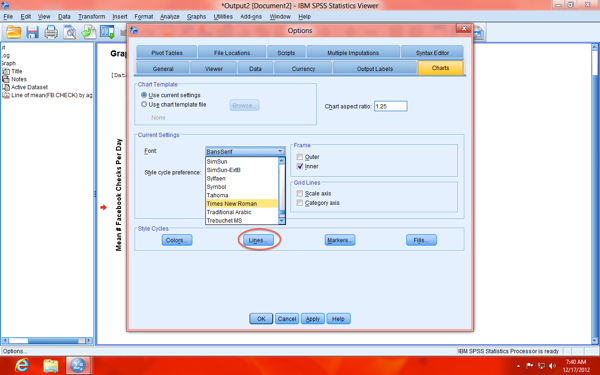Click the network tray icon
This screenshot has height=375, width=600.
(541, 366)
